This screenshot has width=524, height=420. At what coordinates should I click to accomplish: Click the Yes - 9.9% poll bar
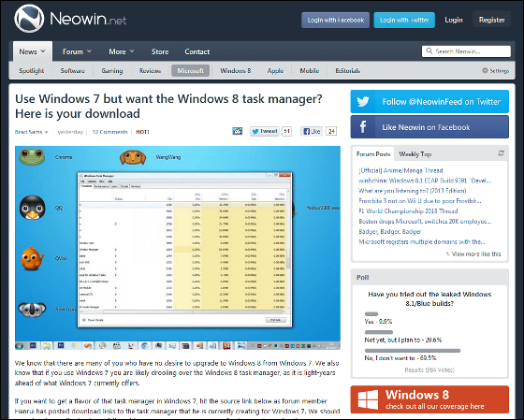point(371,314)
